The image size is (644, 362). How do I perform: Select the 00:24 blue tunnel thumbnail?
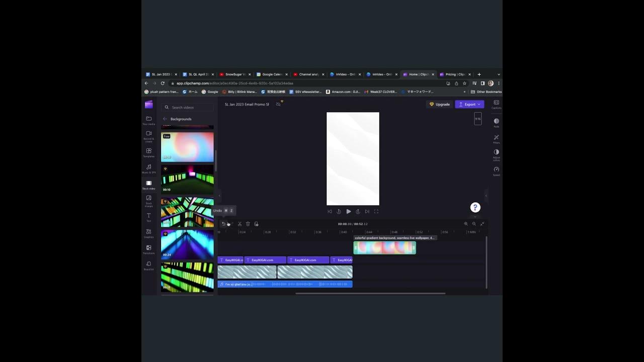tap(187, 245)
